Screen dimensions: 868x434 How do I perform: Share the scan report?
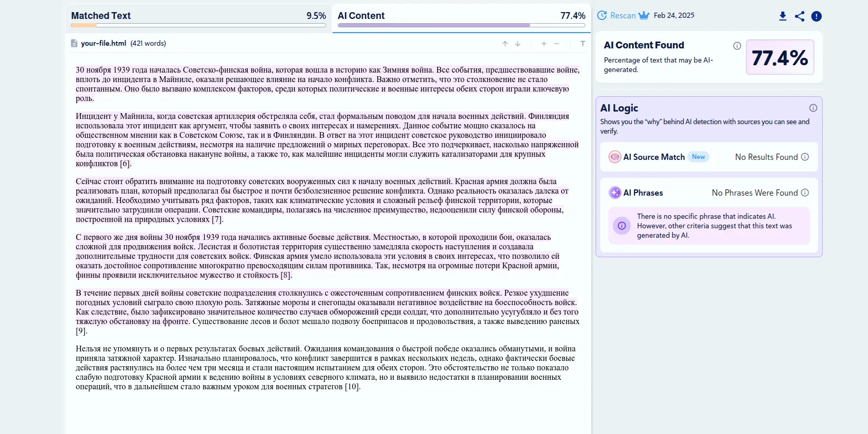pos(799,16)
